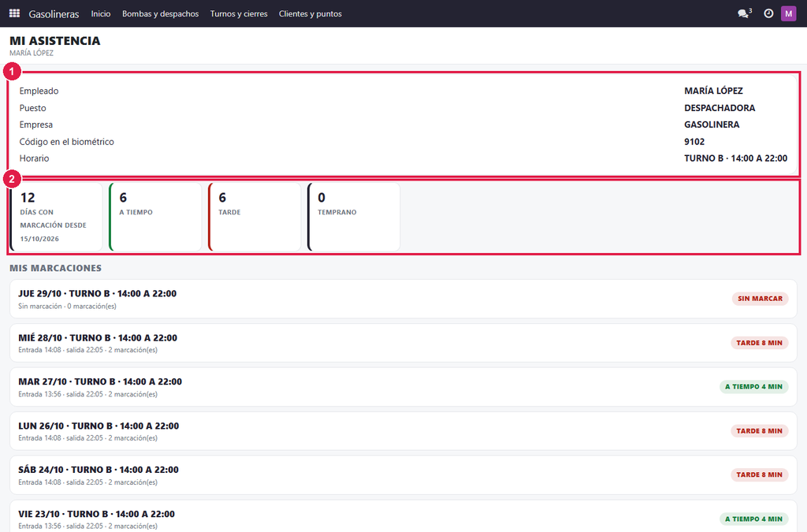Click the Gasolineras app title
The height and width of the screenshot is (532, 807).
coord(54,14)
